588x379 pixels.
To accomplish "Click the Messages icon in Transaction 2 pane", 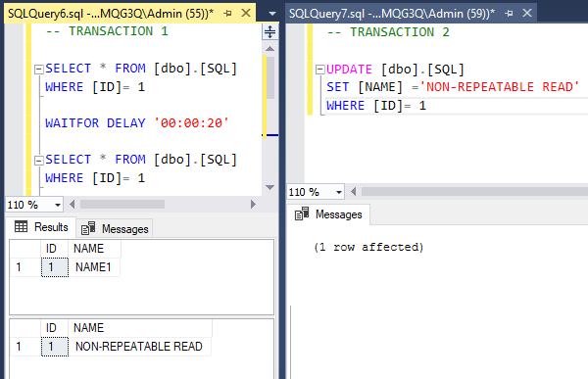I will (x=302, y=213).
